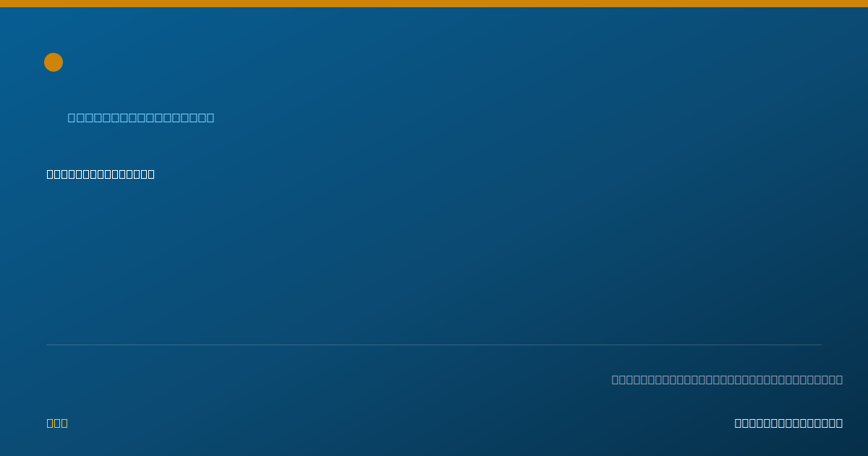
Task: Select the light blue heading text line
Action: click(141, 117)
